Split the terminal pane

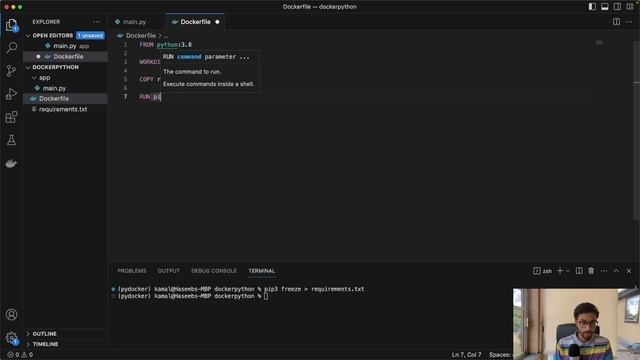(x=579, y=271)
